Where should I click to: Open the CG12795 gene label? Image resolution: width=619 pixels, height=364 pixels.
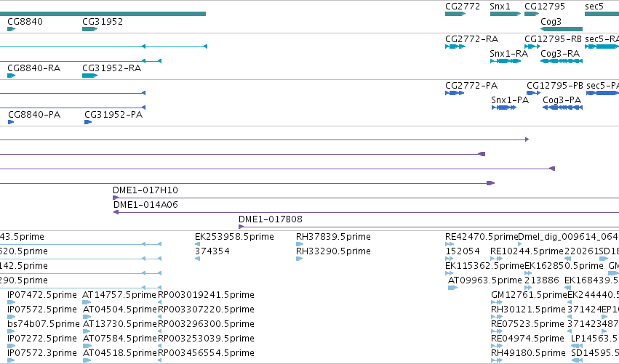545,7
